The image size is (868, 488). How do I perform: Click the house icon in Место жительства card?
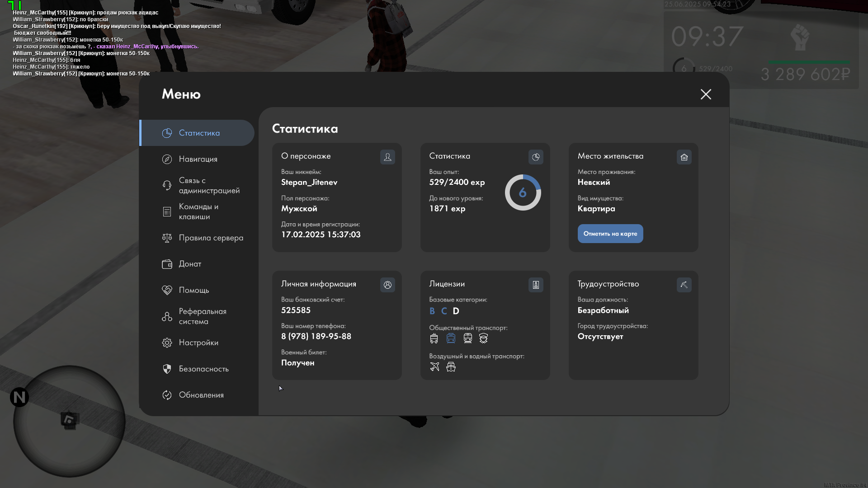(x=684, y=157)
